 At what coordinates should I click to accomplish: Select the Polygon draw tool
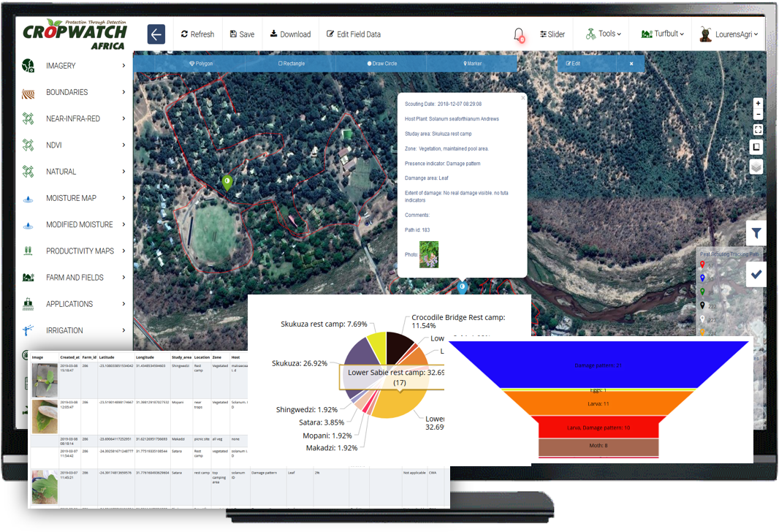(201, 64)
